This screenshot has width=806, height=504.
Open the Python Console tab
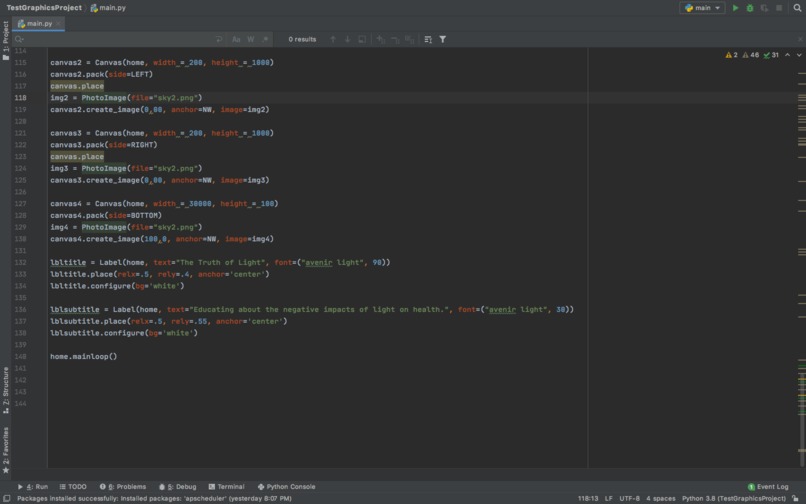pyautogui.click(x=286, y=487)
